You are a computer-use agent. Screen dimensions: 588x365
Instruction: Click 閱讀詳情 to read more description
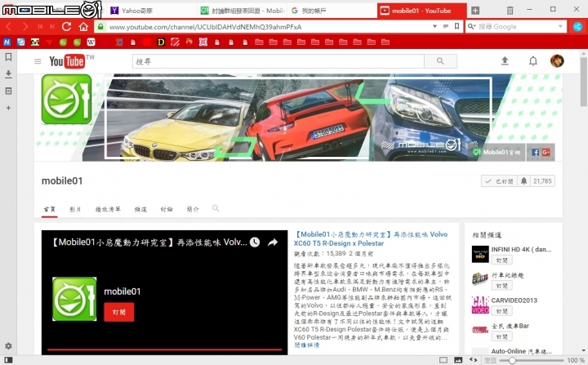[x=306, y=345]
